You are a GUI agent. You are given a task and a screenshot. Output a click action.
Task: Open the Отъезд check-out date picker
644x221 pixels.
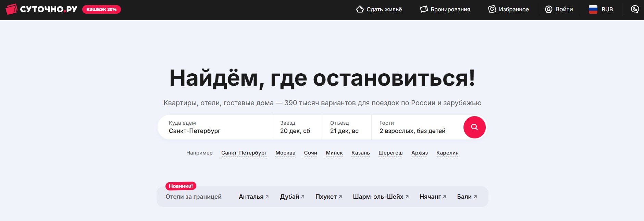coord(347,127)
